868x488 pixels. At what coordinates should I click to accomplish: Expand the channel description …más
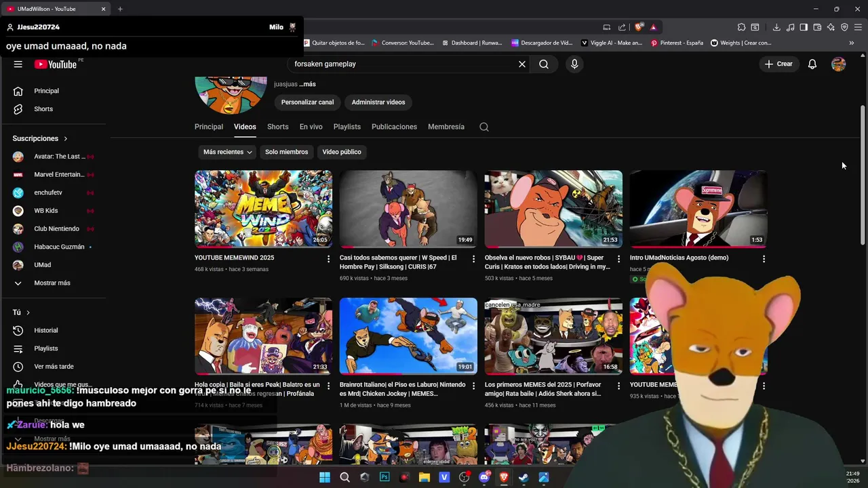[308, 84]
